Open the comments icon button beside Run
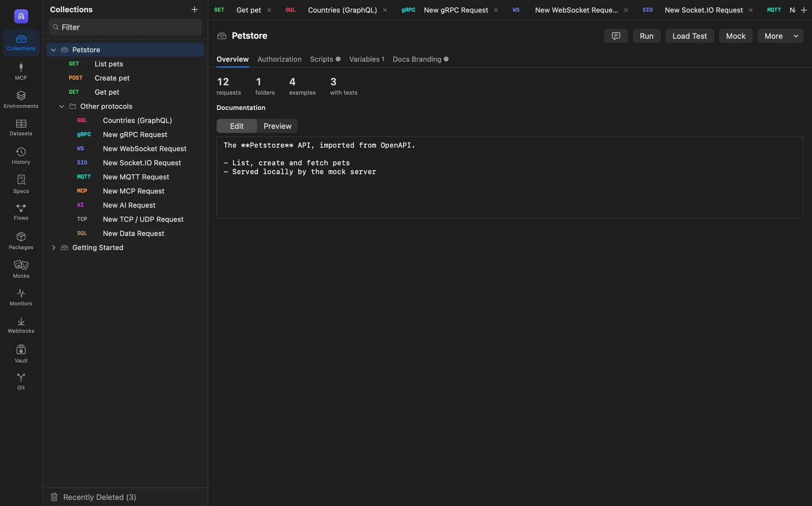 616,36
